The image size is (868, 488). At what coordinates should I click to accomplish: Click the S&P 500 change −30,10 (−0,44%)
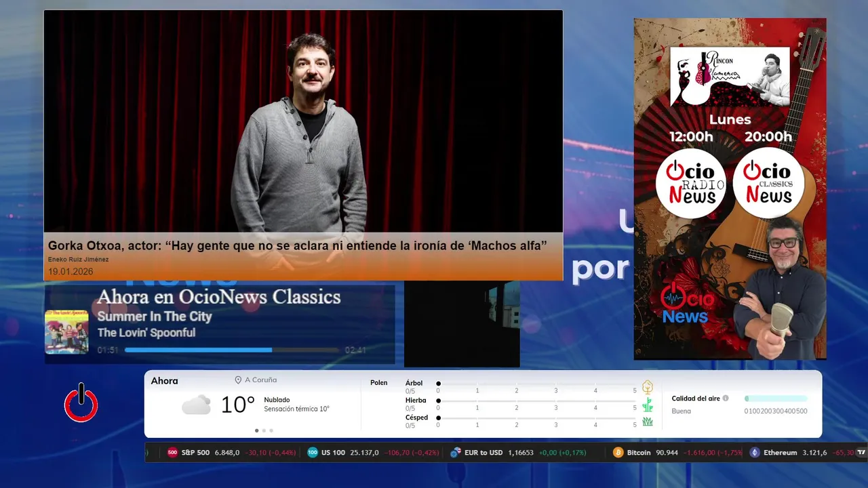tap(271, 452)
